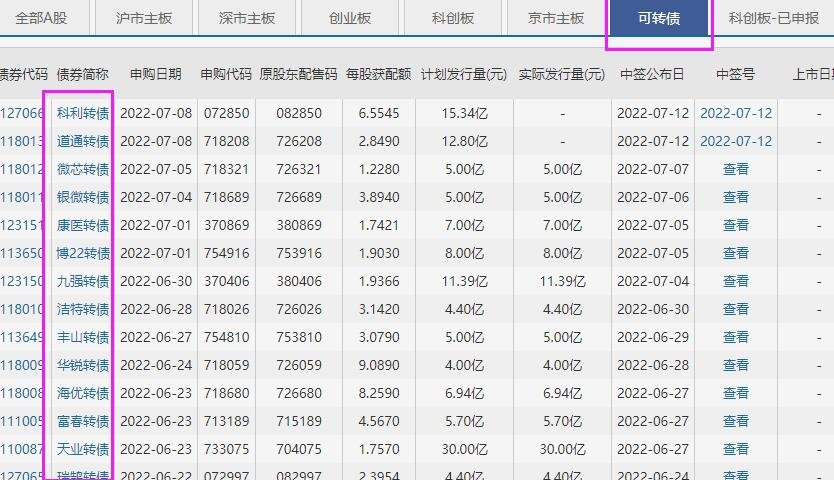The height and width of the screenshot is (480, 834).
Task: Open the 科创板 tab
Action: (x=453, y=18)
